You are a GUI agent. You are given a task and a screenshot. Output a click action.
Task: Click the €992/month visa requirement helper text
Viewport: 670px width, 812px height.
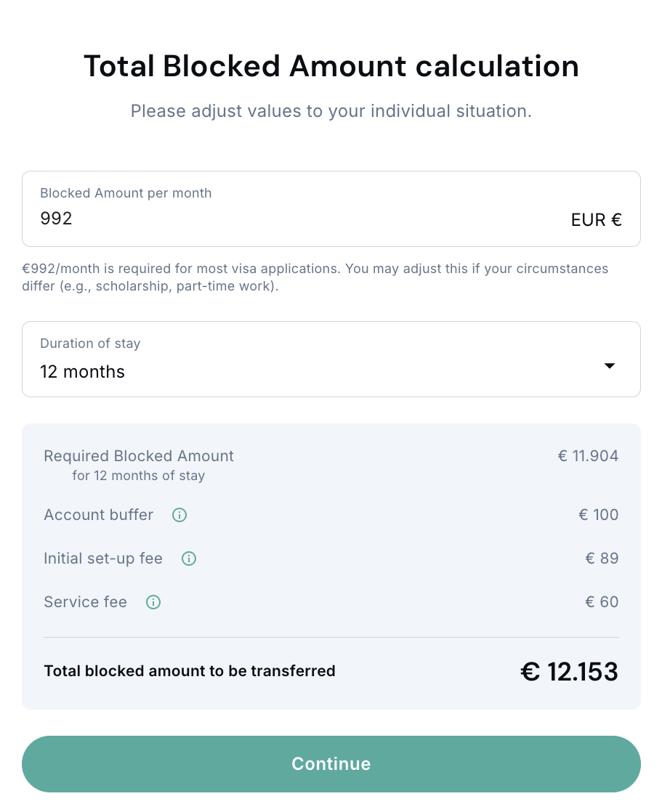point(315,277)
